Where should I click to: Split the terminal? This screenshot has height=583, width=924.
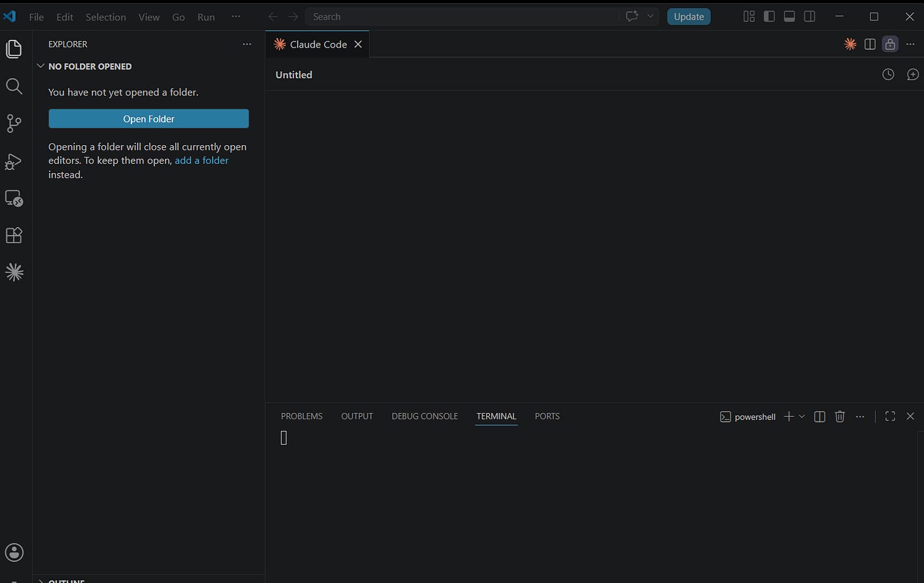tap(819, 416)
